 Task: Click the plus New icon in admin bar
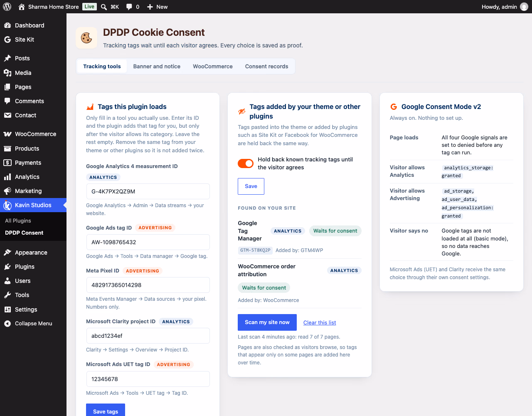[150, 7]
